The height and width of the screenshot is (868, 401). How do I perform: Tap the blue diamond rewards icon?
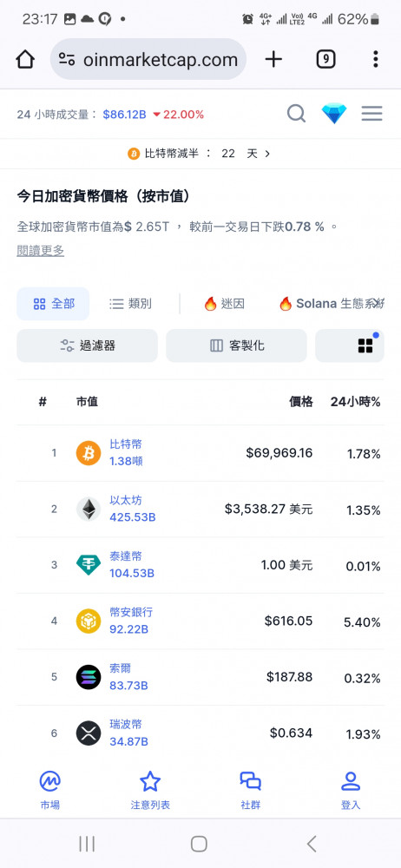click(x=334, y=114)
